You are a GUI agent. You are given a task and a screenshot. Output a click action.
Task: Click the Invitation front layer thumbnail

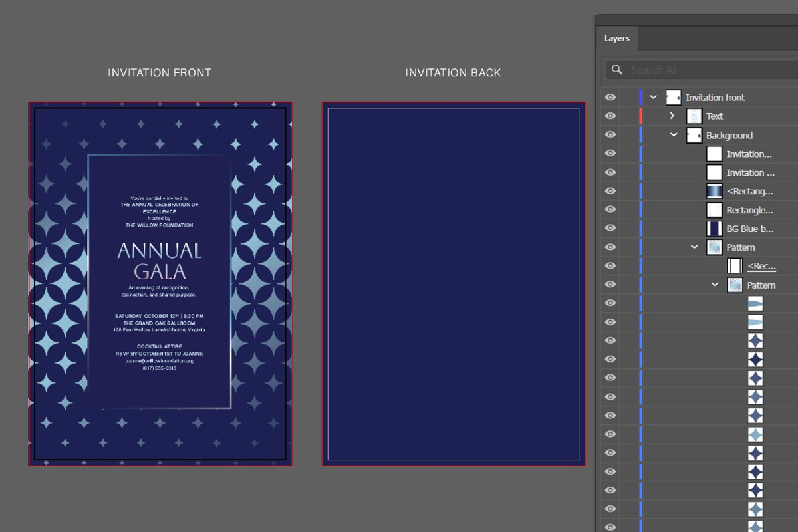(673, 97)
